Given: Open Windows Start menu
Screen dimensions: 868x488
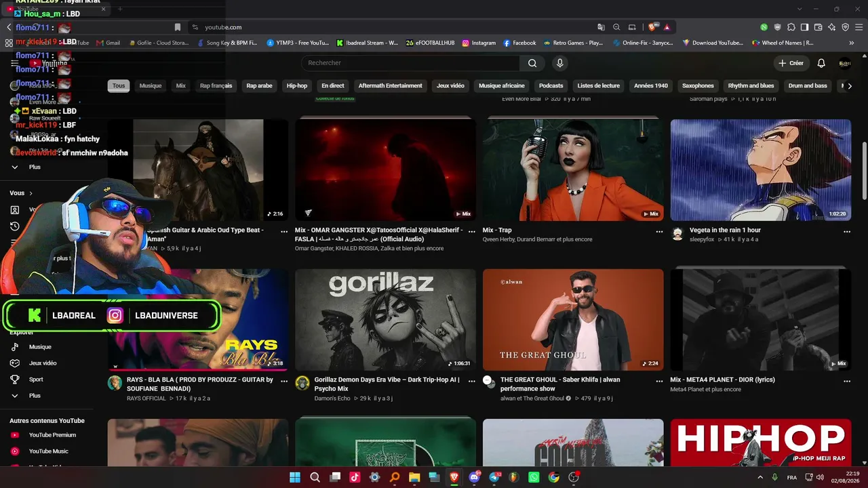Looking at the screenshot, I should click(295, 477).
